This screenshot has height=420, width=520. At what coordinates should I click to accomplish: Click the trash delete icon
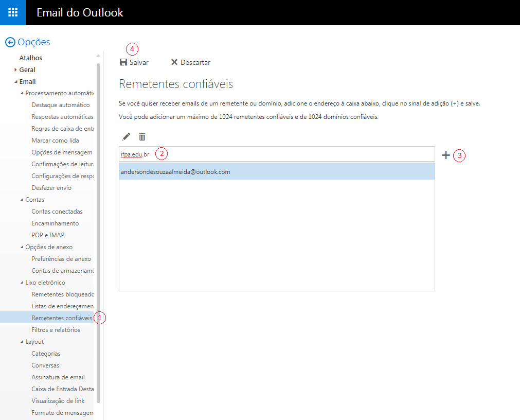[142, 137]
